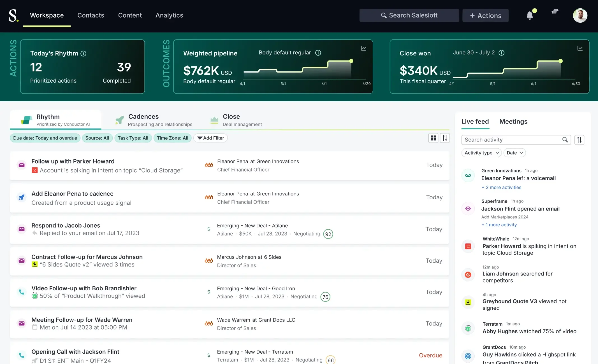Open the Time Zone: All filter
Viewport: 598px width, 364px height.
173,138
